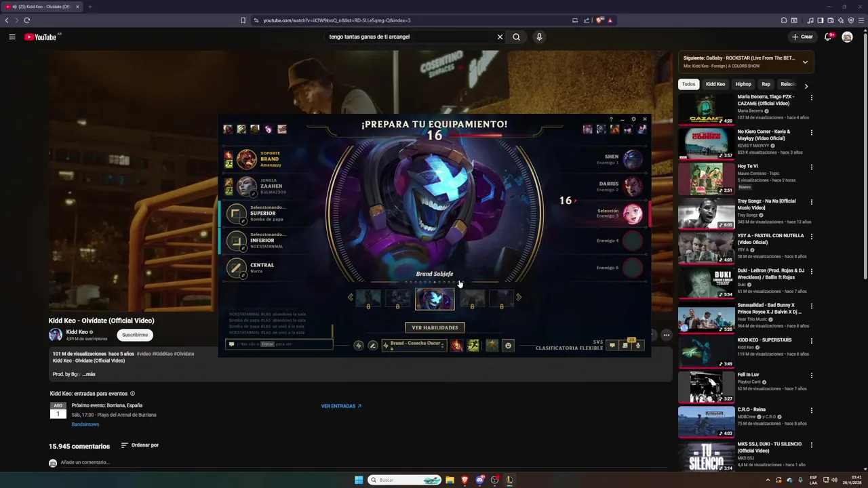Image resolution: width=868 pixels, height=488 pixels.
Task: Select the Kidd Keo filter chip
Action: click(715, 84)
